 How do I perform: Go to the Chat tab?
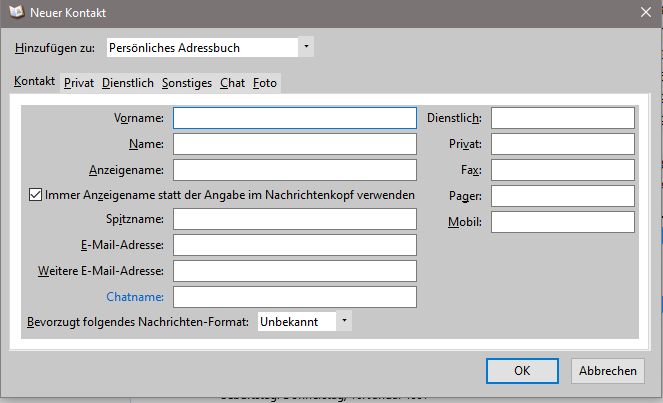(x=232, y=83)
